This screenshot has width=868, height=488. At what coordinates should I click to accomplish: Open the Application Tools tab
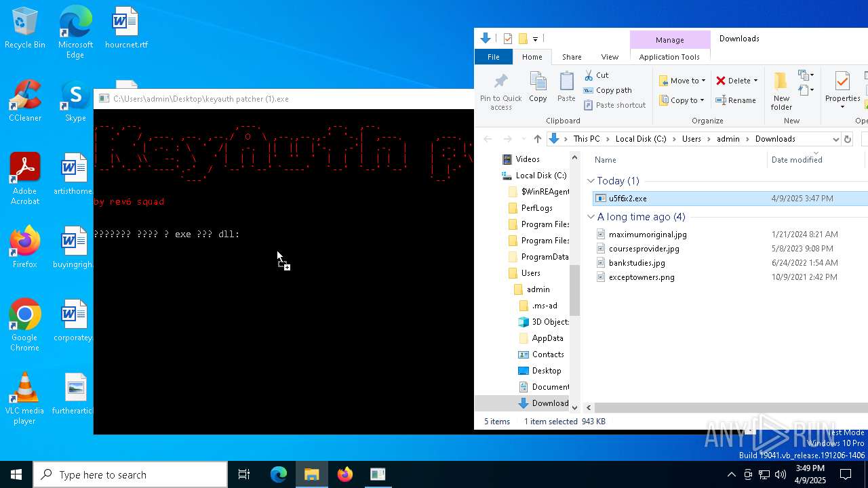coord(669,57)
